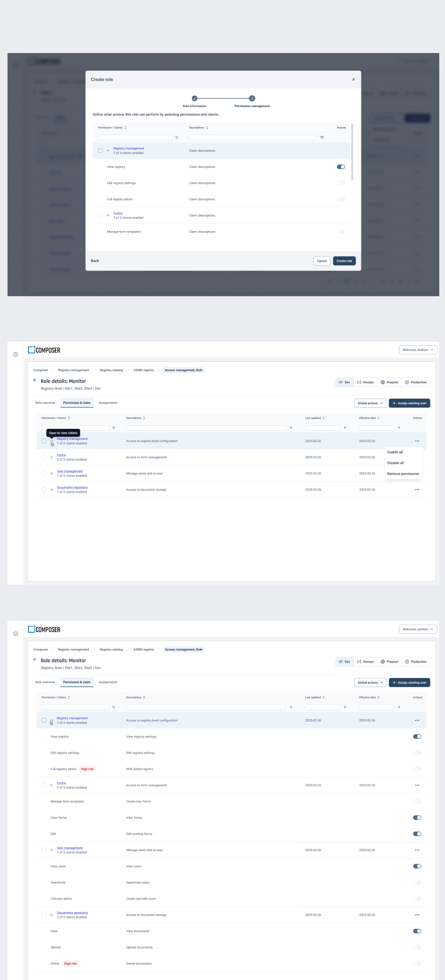
Task: Choose Remove permission from the actions menu
Action: (403, 474)
